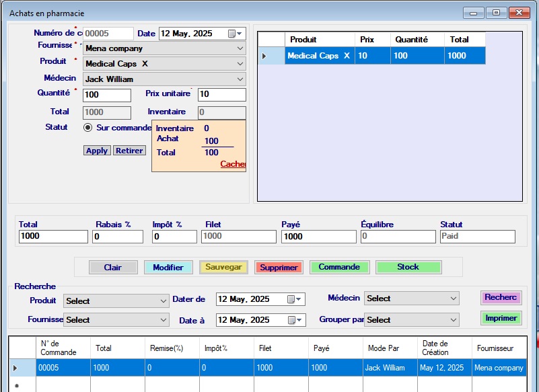Screen dimensions: 539x392
Task: Open the Grouper par dropdown
Action: [x=454, y=320]
